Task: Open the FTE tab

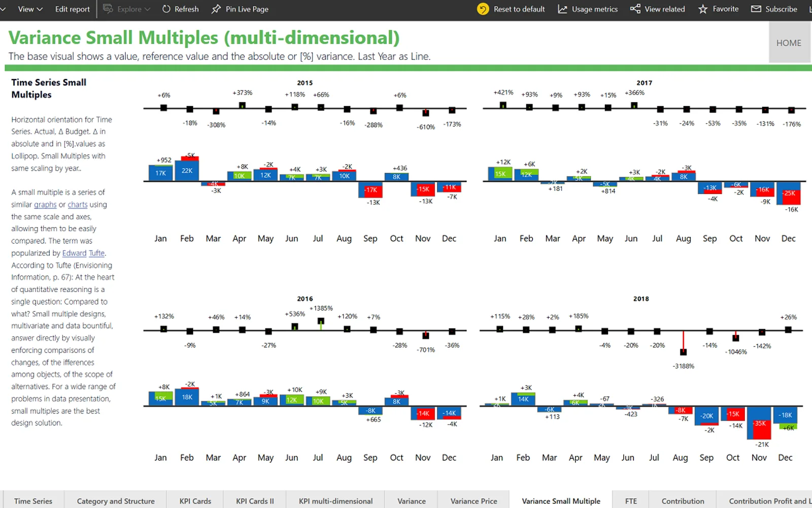Action: coord(631,501)
